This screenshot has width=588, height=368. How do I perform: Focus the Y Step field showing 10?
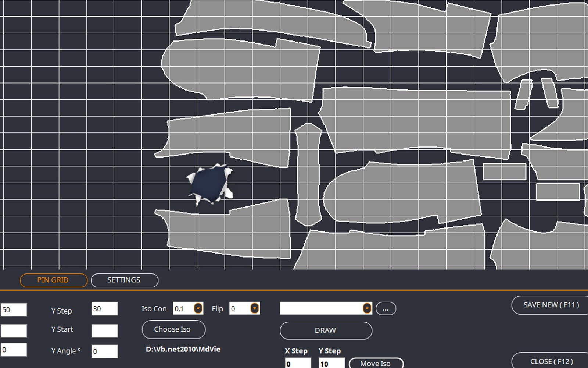point(331,364)
